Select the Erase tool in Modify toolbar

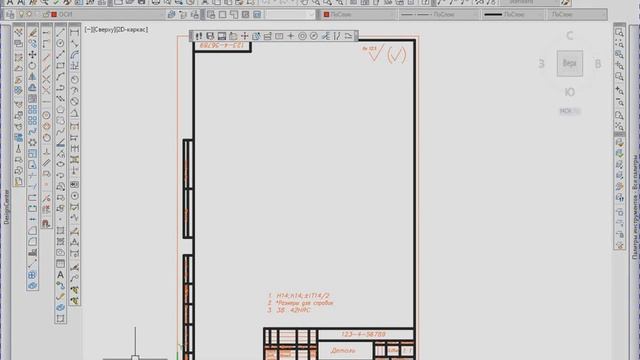pyautogui.click(x=33, y=32)
